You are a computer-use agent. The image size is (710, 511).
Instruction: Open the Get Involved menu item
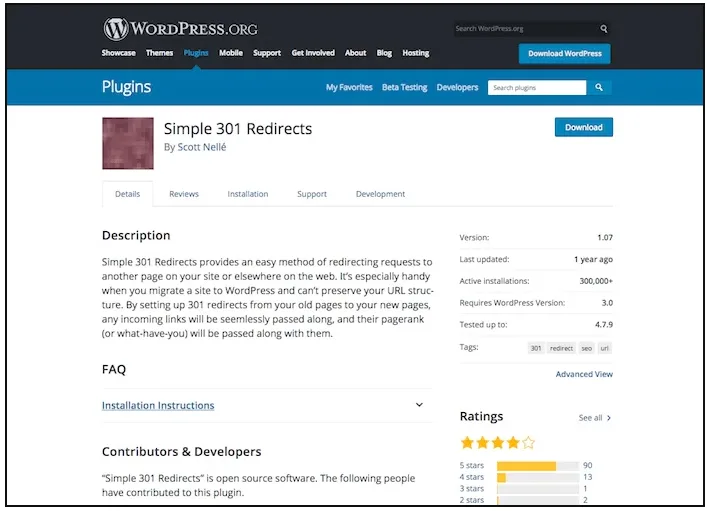[313, 53]
